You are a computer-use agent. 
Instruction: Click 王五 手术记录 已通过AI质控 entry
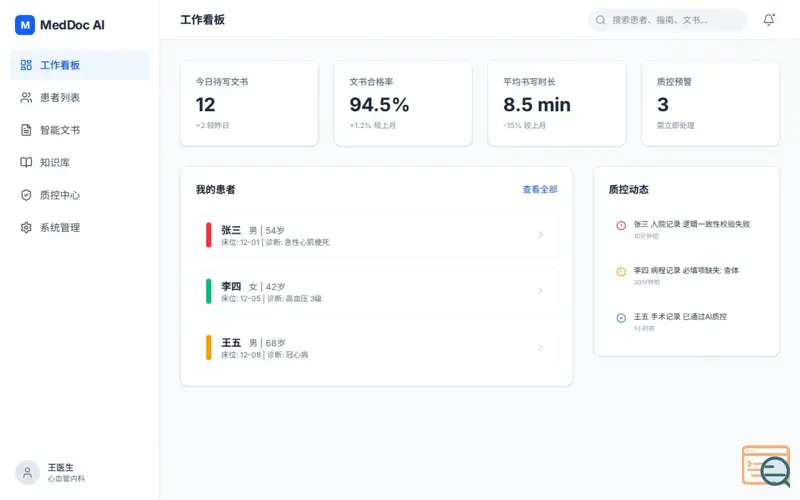pos(680,316)
